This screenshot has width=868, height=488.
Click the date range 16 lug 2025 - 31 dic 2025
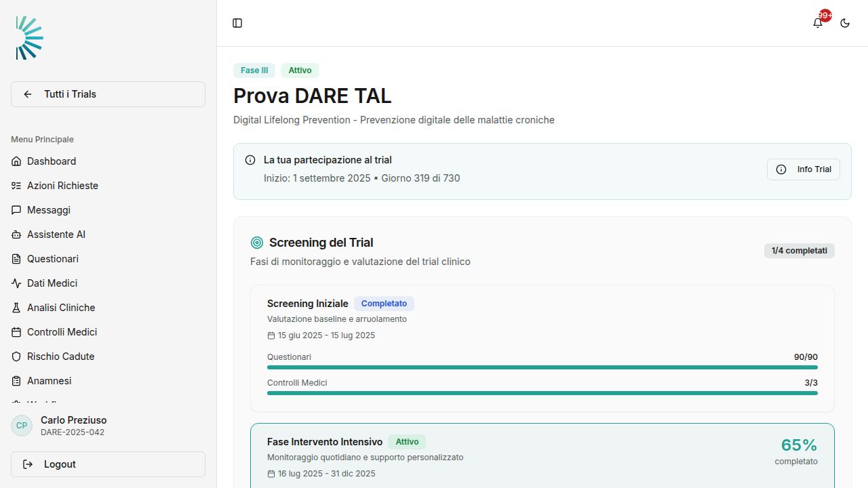327,474
